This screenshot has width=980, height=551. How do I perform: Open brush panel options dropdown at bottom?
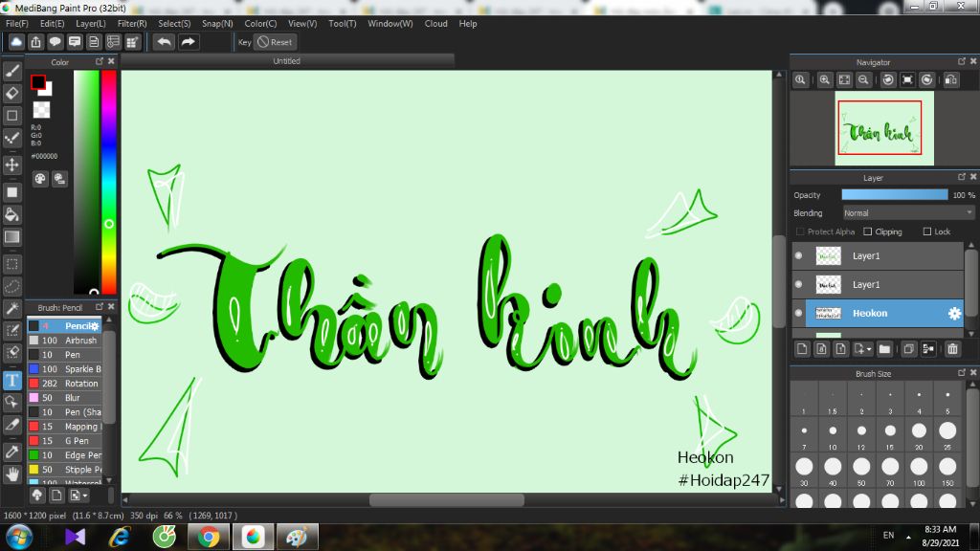(x=78, y=496)
